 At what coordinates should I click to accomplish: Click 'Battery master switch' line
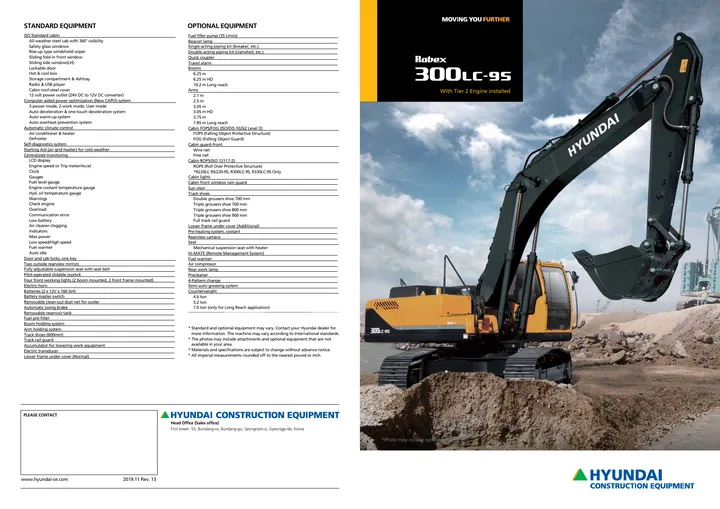(44, 297)
